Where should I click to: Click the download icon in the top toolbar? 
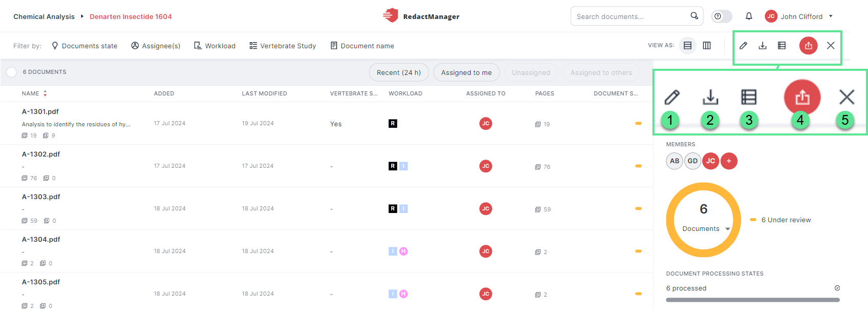pos(763,46)
